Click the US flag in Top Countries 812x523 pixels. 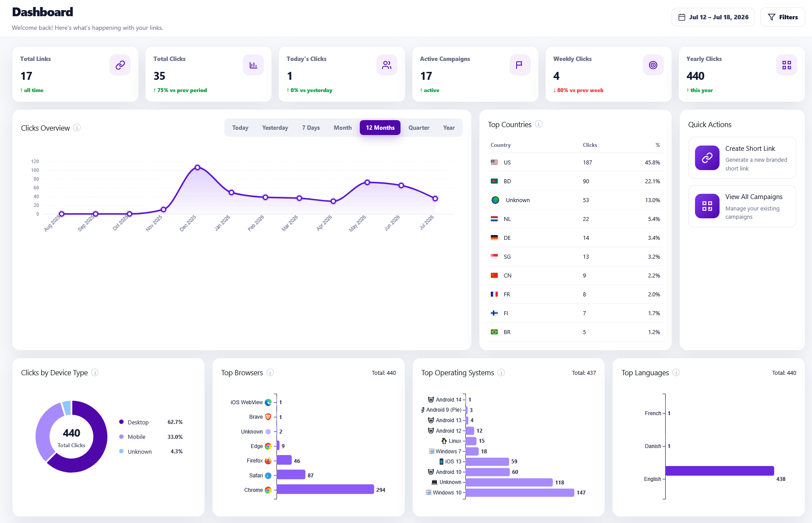[494, 162]
